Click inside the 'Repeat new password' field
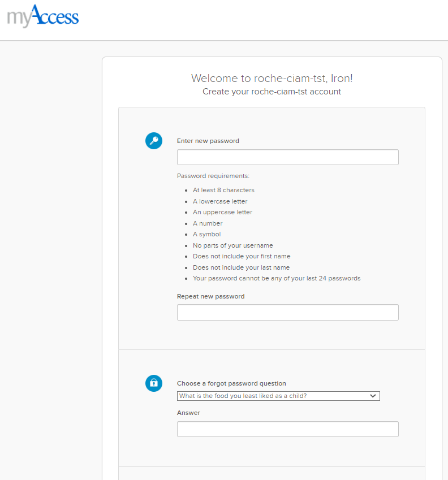448x480 pixels. 287,312
